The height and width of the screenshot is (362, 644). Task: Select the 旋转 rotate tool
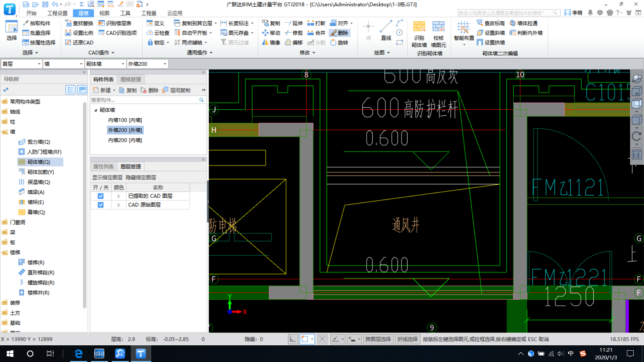(x=339, y=43)
